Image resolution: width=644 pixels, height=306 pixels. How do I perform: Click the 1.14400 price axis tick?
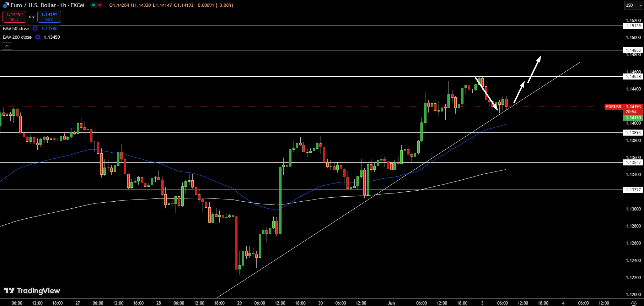tap(633, 89)
